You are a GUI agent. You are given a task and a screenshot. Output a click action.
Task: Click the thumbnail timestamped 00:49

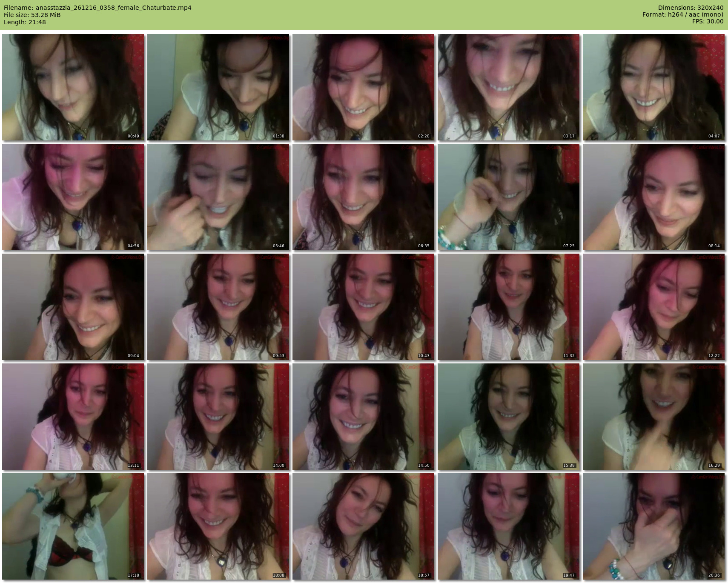coord(73,87)
